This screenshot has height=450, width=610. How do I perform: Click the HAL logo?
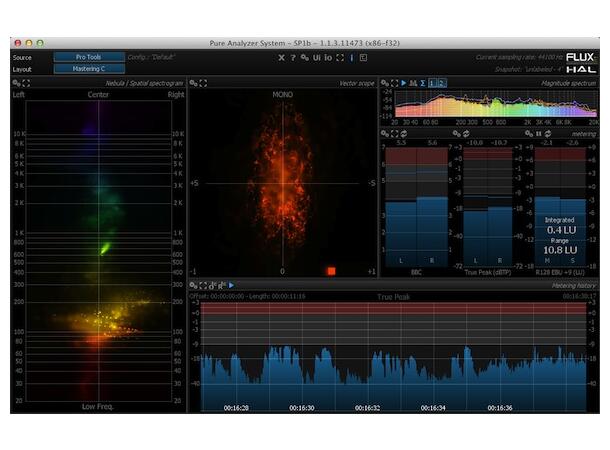point(581,70)
